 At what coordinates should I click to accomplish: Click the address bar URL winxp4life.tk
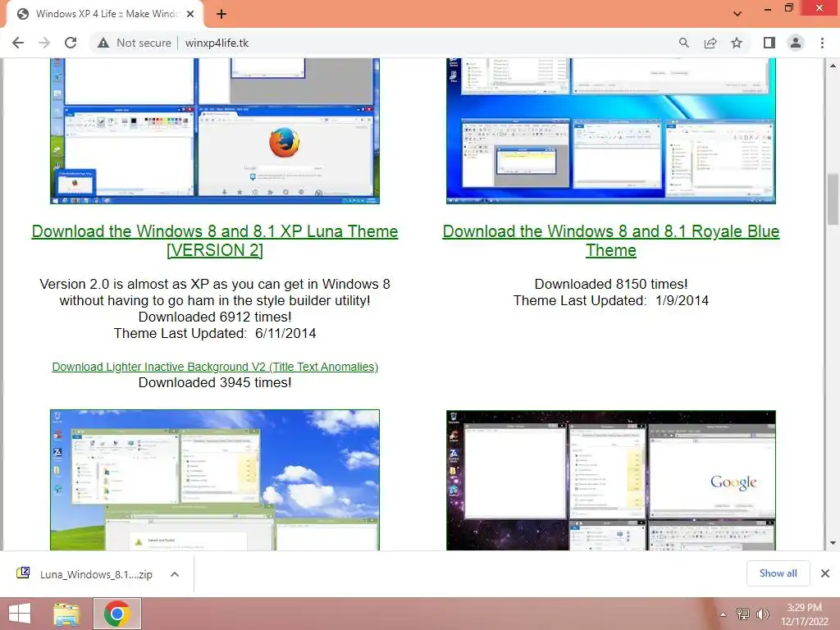(217, 43)
